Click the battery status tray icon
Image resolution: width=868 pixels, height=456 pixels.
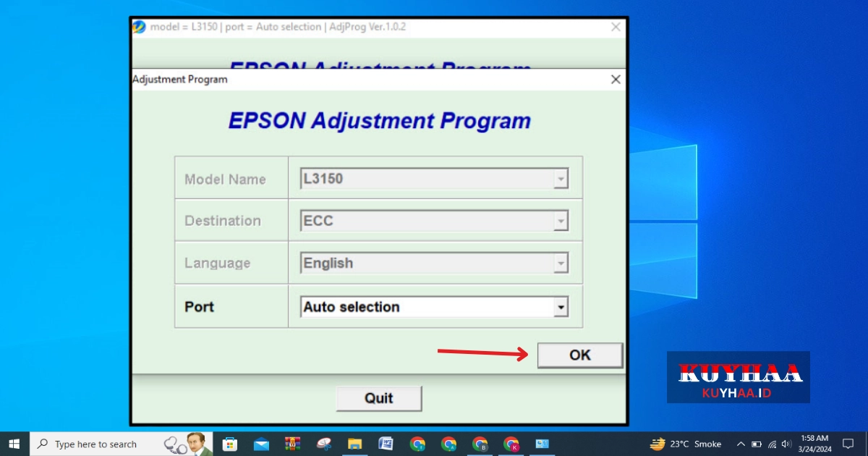tap(757, 444)
